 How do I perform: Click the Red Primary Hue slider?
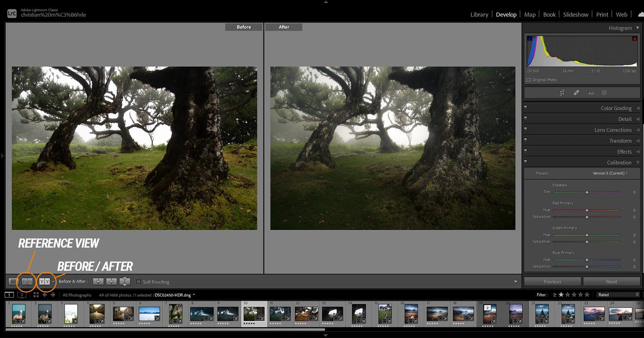click(x=587, y=210)
